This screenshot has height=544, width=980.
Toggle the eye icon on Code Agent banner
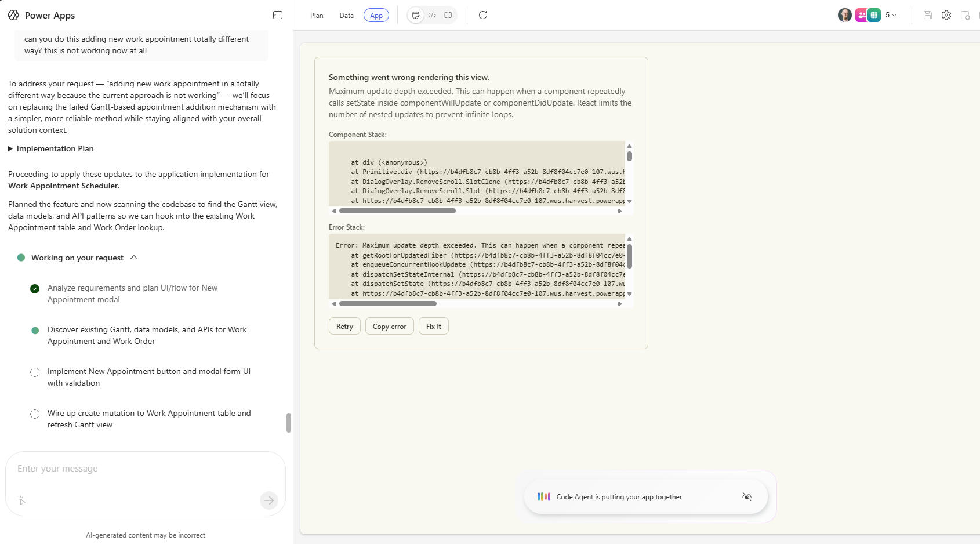coord(747,496)
